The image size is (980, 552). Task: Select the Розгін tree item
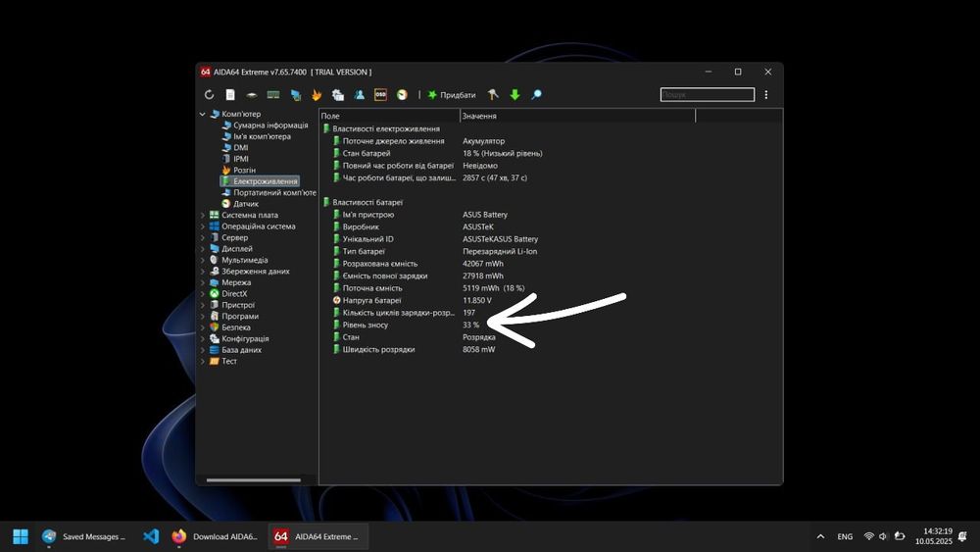coord(239,170)
